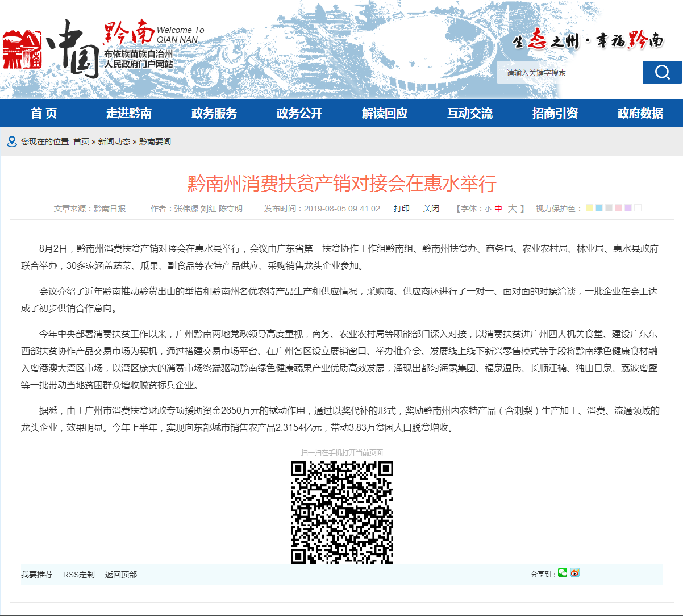Click the location pin icon in breadcrumb bar
The image size is (683, 616).
pyautogui.click(x=12, y=141)
